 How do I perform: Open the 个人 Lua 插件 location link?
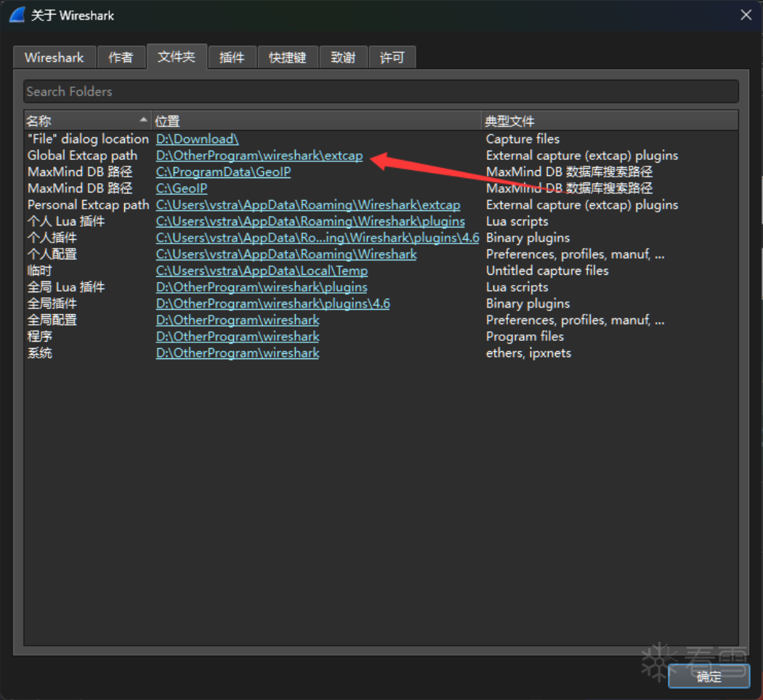click(310, 222)
